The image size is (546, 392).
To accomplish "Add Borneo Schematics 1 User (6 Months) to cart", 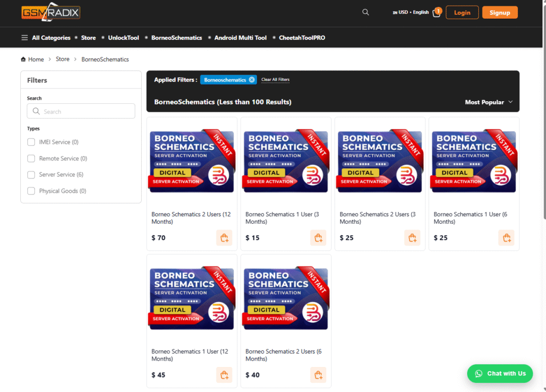I will (x=506, y=238).
